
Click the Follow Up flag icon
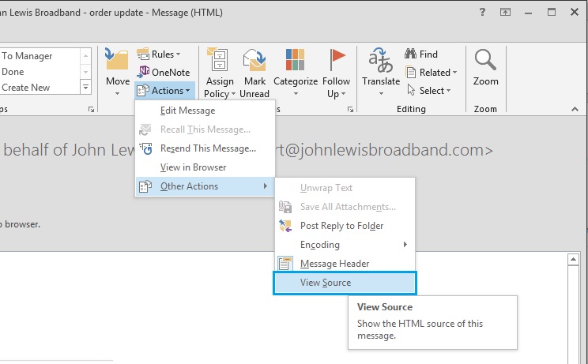click(x=337, y=62)
